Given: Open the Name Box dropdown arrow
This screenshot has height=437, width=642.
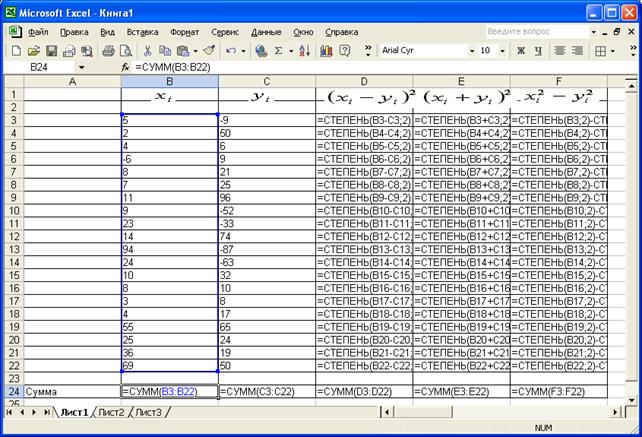Looking at the screenshot, I should click(81, 67).
